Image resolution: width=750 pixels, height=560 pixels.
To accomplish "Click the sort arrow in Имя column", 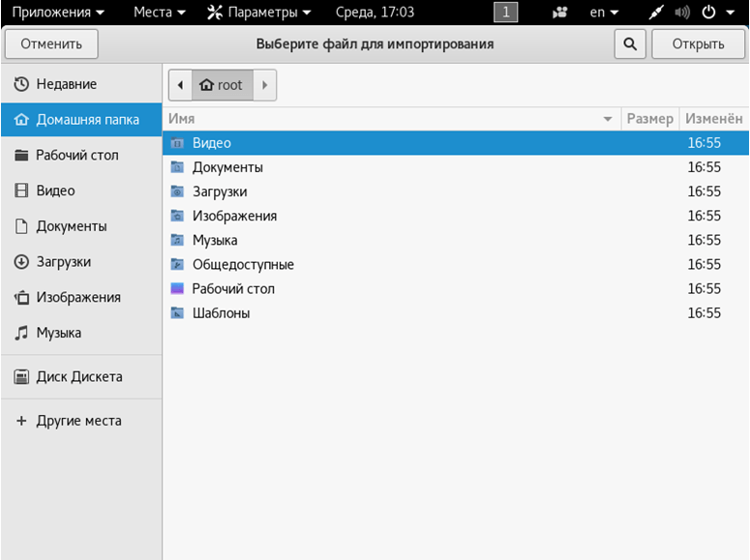I will (608, 119).
